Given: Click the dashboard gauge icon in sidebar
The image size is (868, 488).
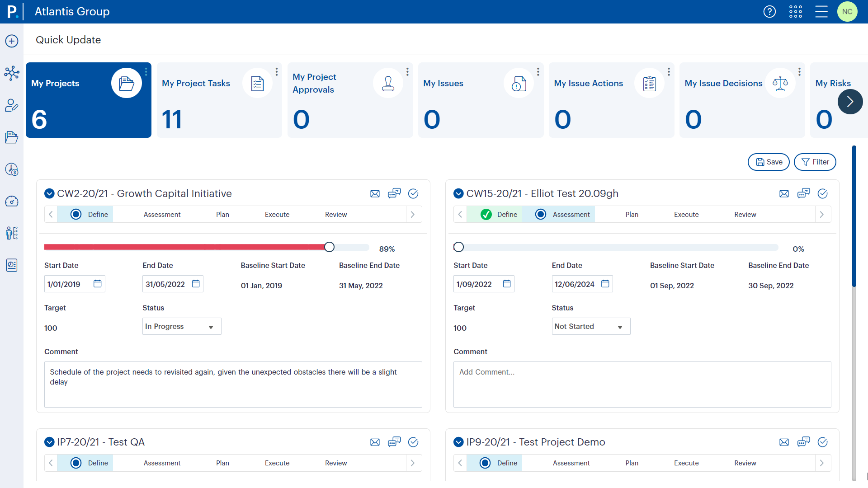Looking at the screenshot, I should pos(12,201).
